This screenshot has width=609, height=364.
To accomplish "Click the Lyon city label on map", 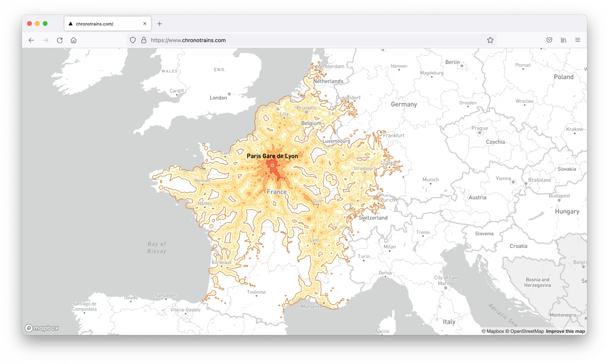I will pyautogui.click(x=314, y=240).
